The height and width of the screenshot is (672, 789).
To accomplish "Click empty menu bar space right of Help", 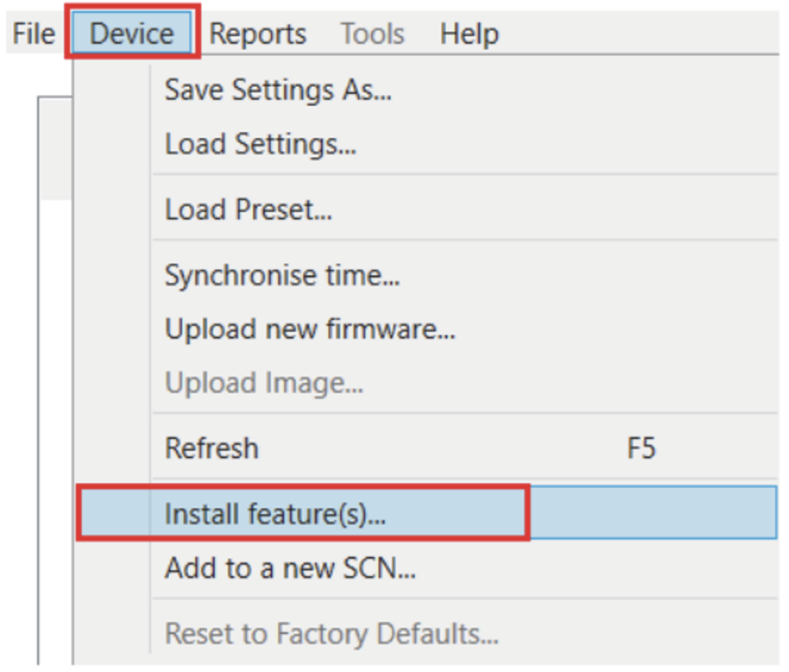I will click(641, 33).
